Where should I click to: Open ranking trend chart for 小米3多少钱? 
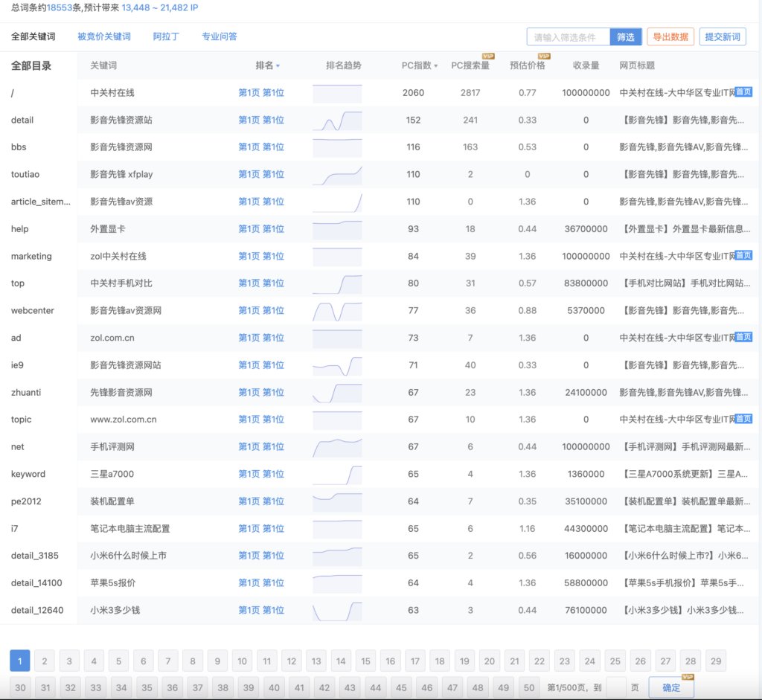(337, 611)
